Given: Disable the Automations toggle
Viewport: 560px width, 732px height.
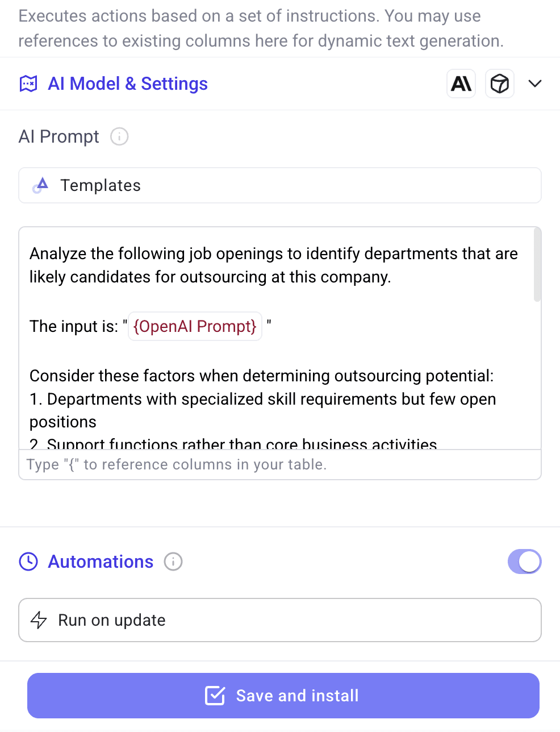Looking at the screenshot, I should tap(524, 562).
